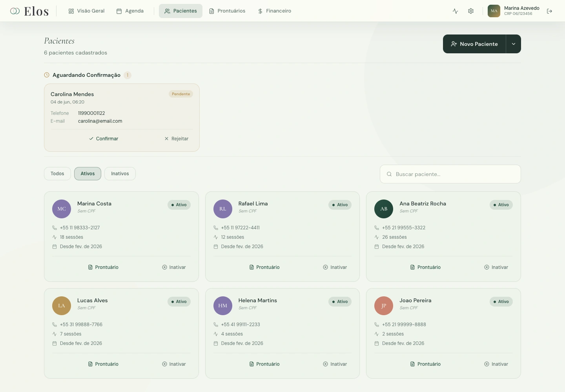
Task: Open the activity pulse icon in header
Action: pos(455,11)
